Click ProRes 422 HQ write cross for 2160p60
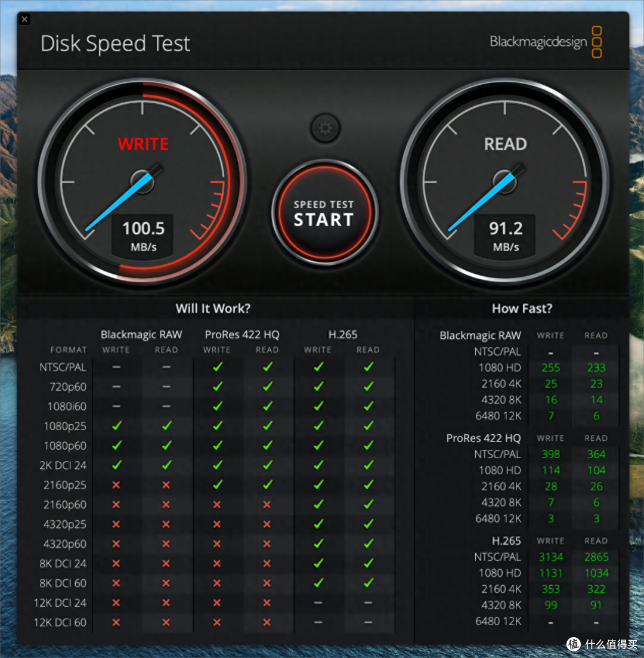The height and width of the screenshot is (658, 644). (x=217, y=505)
